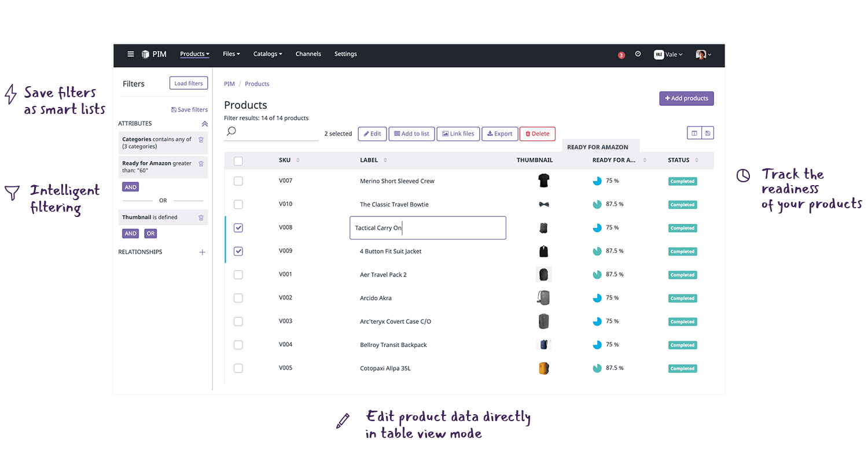The image size is (868, 457).
Task: Click the activity history clock icon
Action: click(638, 54)
